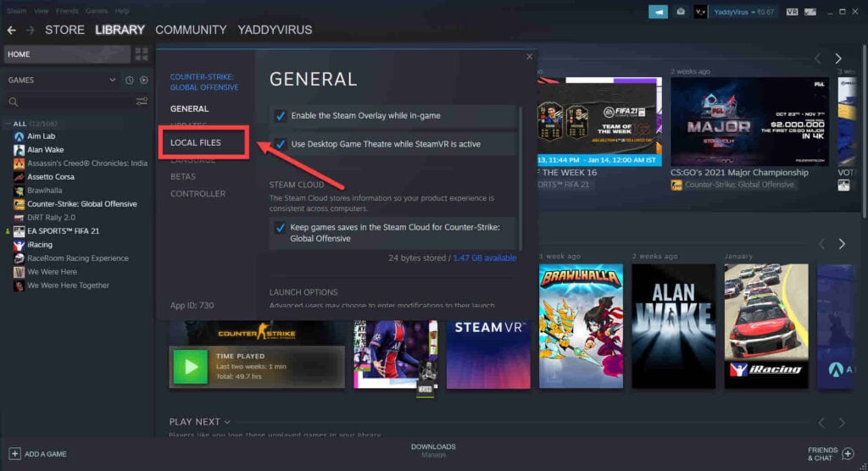Go to next recent games arrow
The width and height of the screenshot is (868, 471).
pos(842,244)
